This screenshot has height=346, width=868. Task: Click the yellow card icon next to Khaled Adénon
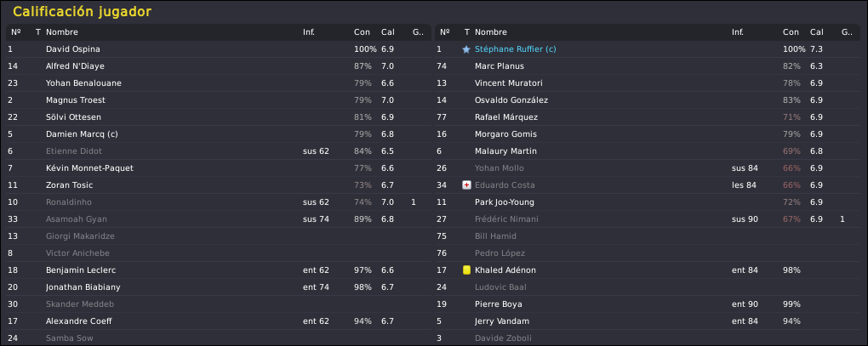[x=466, y=270]
